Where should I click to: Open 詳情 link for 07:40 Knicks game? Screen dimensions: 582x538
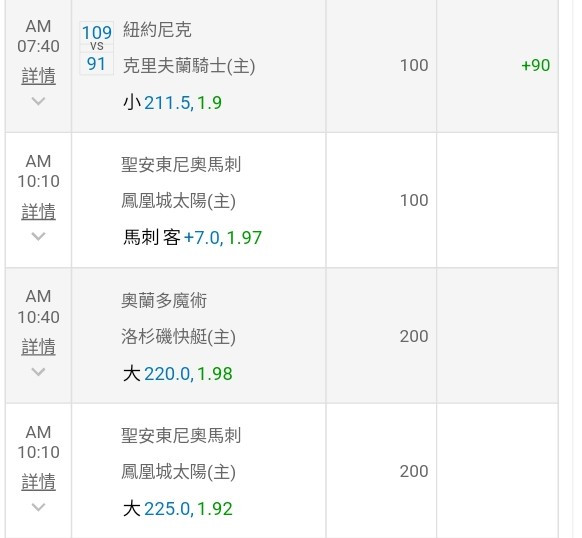(x=39, y=76)
